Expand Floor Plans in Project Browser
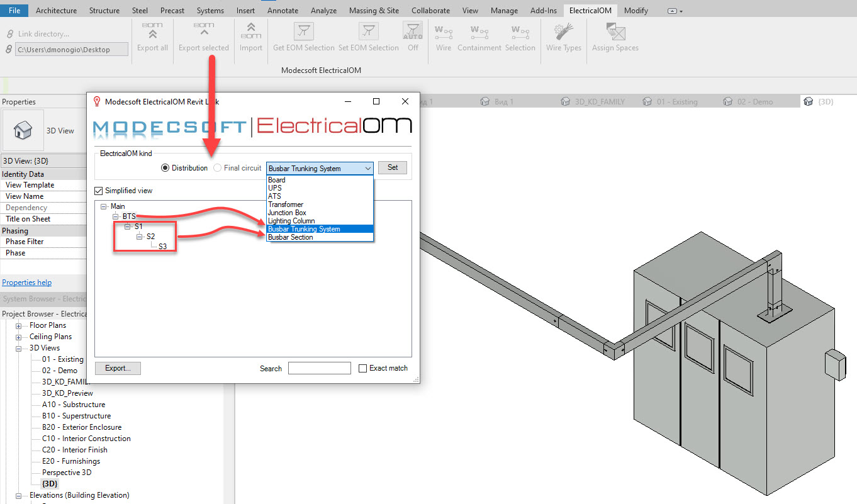The height and width of the screenshot is (504, 857). pos(18,325)
